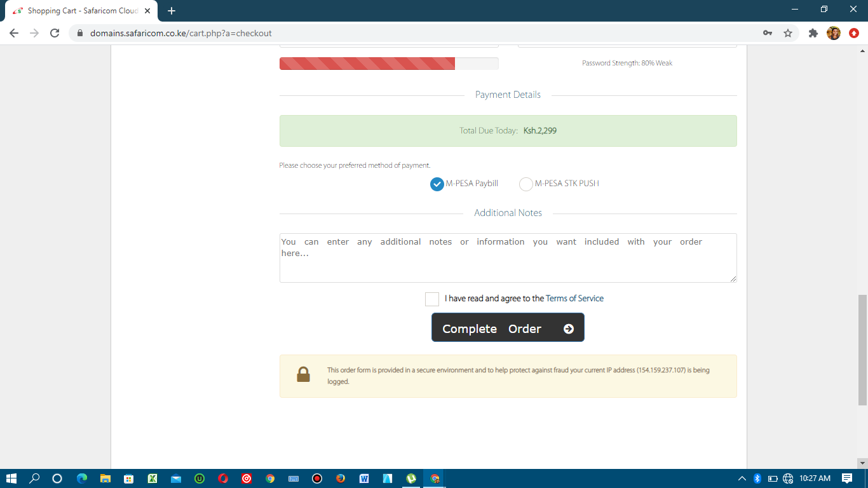868x488 pixels.
Task: Click the browser forward arrow
Action: tap(34, 33)
